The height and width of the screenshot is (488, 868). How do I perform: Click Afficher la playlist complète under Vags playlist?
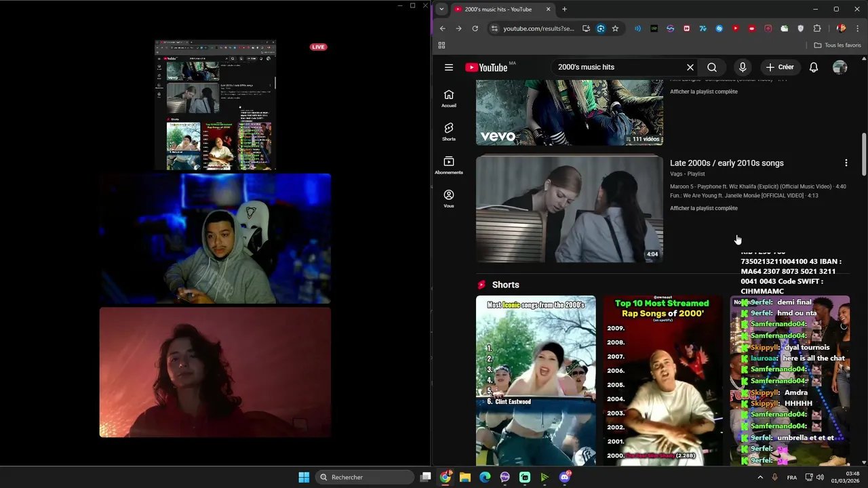point(704,208)
